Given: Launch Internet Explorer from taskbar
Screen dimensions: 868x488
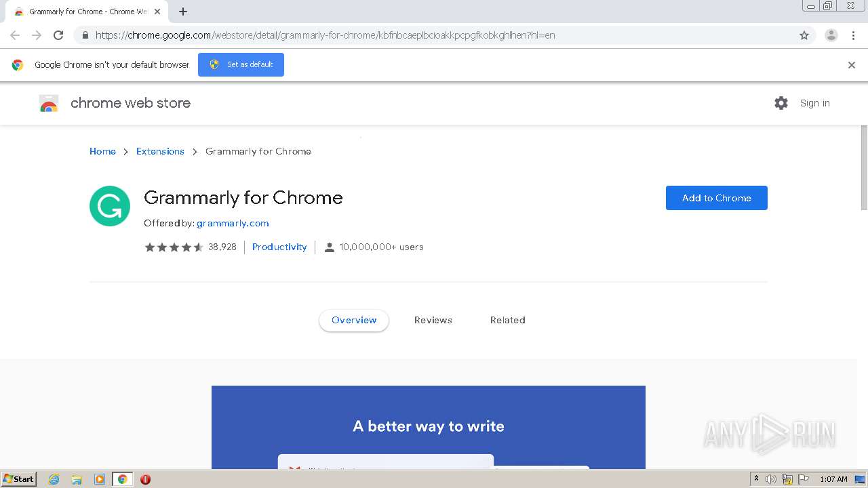Looking at the screenshot, I should click(x=54, y=479).
